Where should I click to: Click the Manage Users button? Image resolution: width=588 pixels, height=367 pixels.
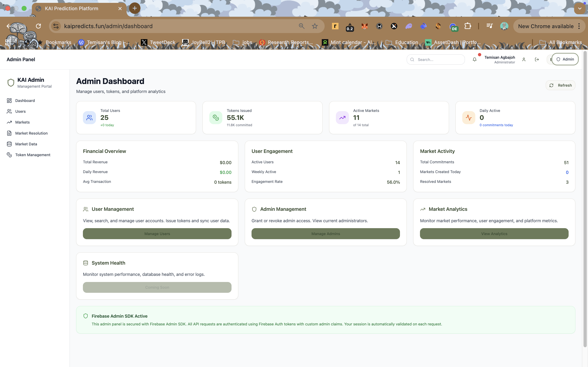point(157,233)
